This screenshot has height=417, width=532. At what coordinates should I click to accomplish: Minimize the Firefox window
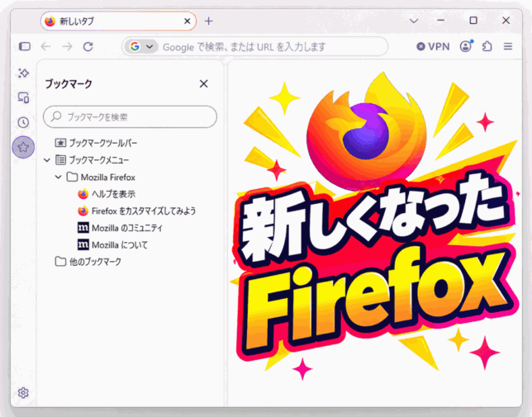[x=441, y=21]
